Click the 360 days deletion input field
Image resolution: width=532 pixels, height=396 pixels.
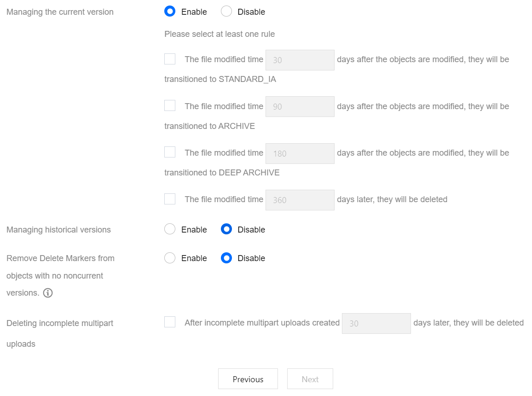tap(300, 200)
